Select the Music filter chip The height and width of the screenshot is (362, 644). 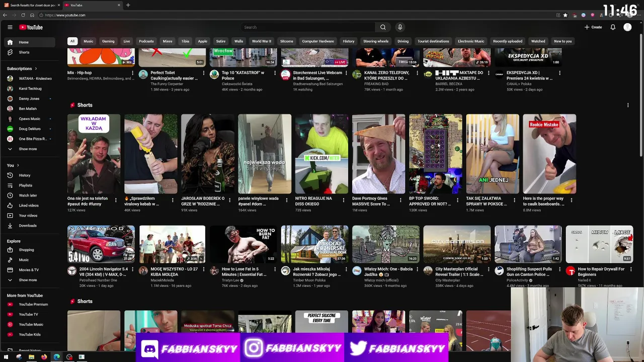pyautogui.click(x=89, y=41)
